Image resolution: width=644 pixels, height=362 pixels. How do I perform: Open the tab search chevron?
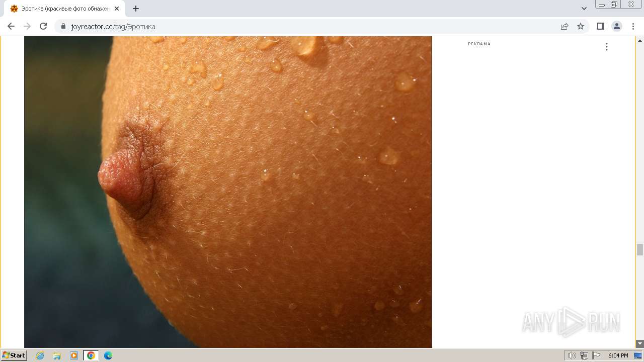[584, 9]
